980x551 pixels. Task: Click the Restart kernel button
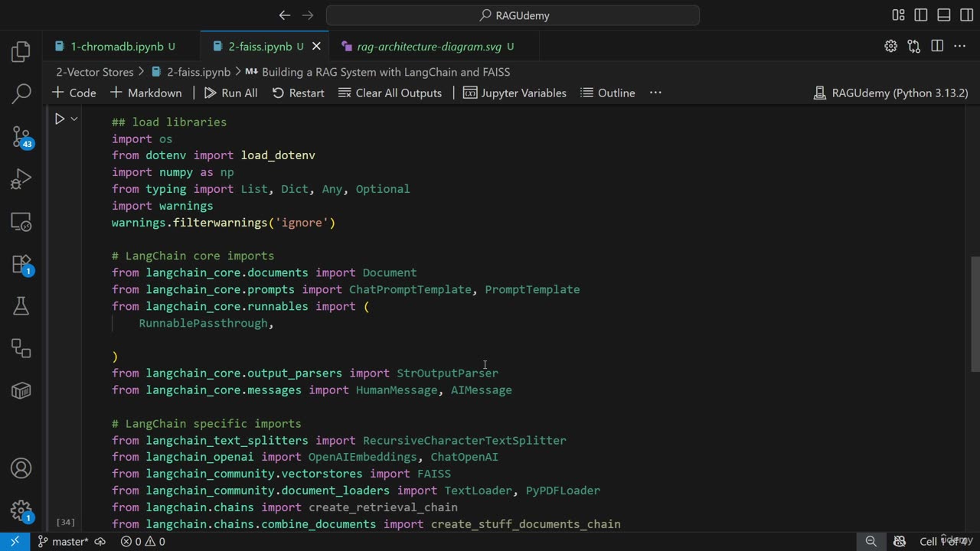(x=298, y=93)
